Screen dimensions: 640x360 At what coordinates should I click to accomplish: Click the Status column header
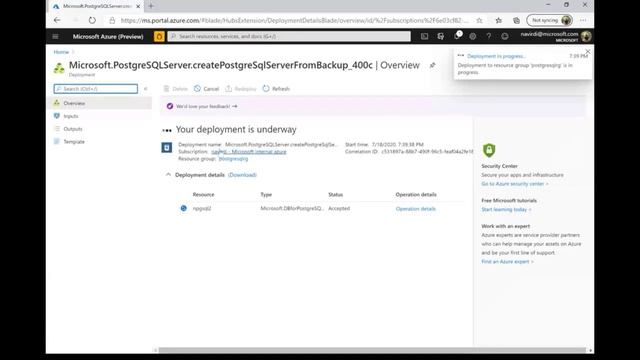pyautogui.click(x=336, y=194)
